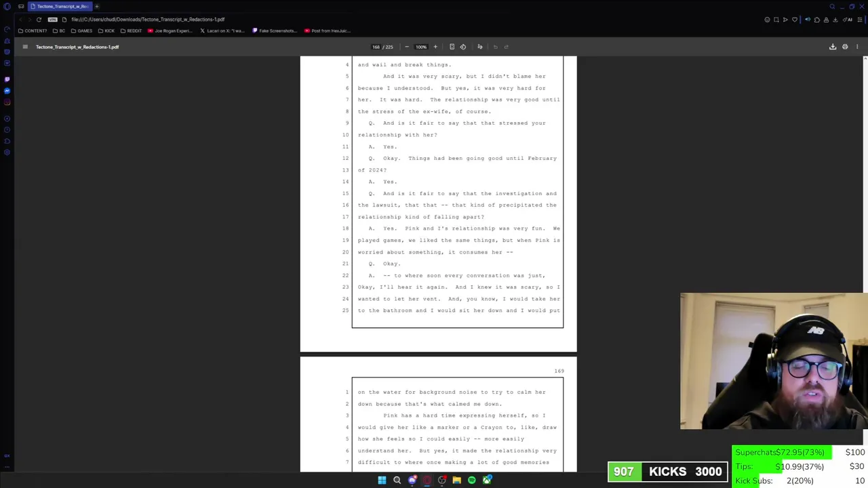
Task: Click the PDF zoom out minus button
Action: tap(407, 47)
